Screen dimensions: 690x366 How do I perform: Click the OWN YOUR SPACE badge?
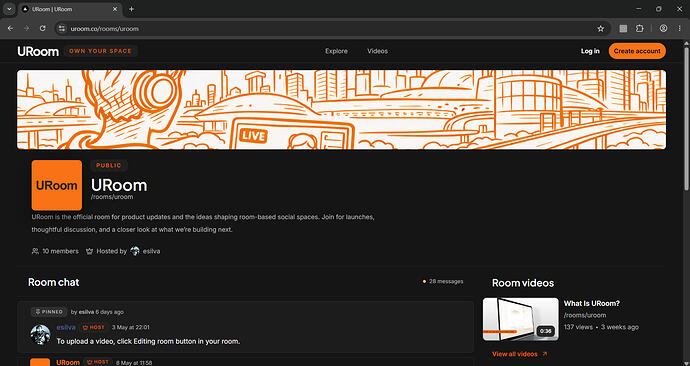[x=100, y=51]
